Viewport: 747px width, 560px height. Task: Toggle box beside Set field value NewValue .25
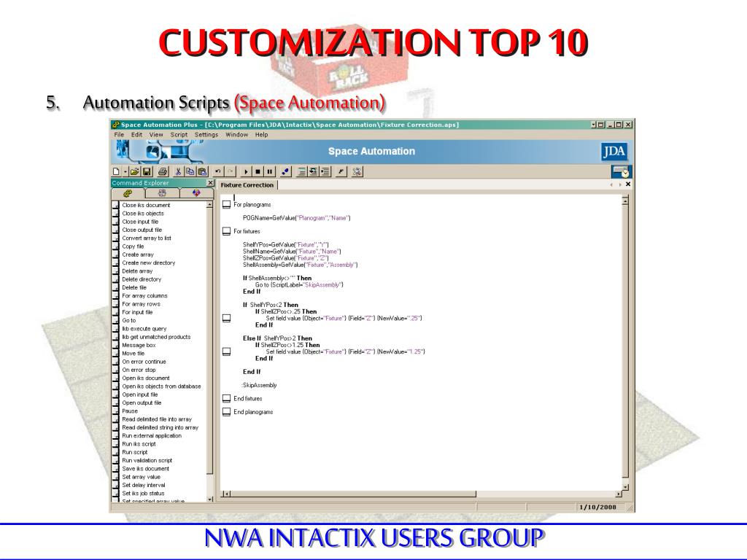click(x=226, y=318)
